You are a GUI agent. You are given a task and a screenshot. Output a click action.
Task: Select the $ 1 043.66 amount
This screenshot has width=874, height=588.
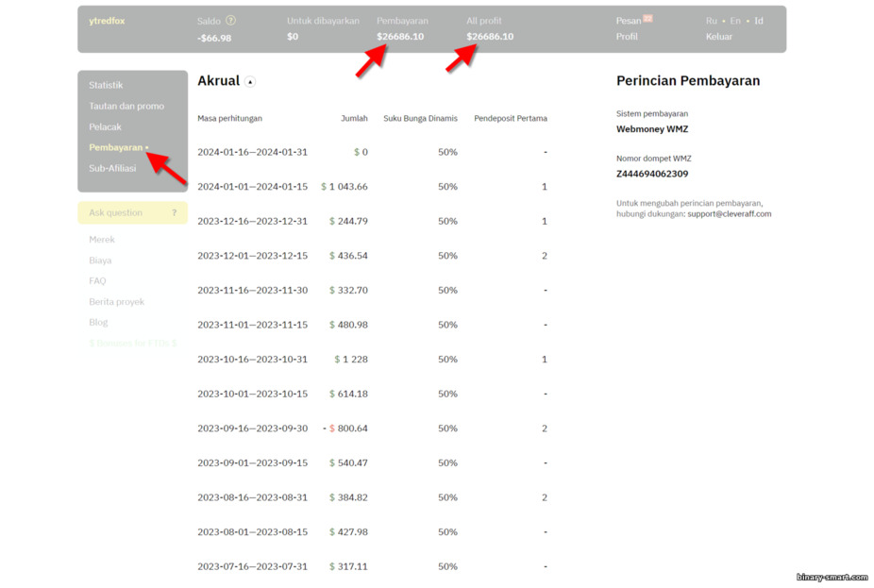tap(345, 187)
